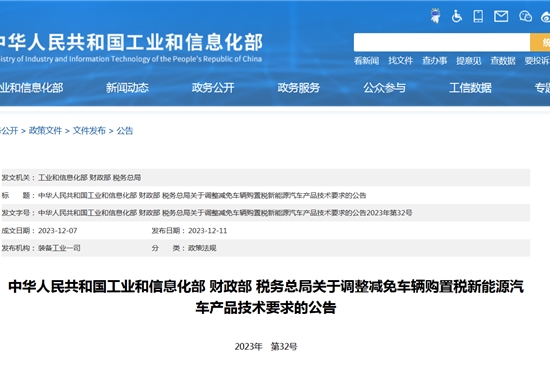Open the 找文件 quick link

[400, 61]
